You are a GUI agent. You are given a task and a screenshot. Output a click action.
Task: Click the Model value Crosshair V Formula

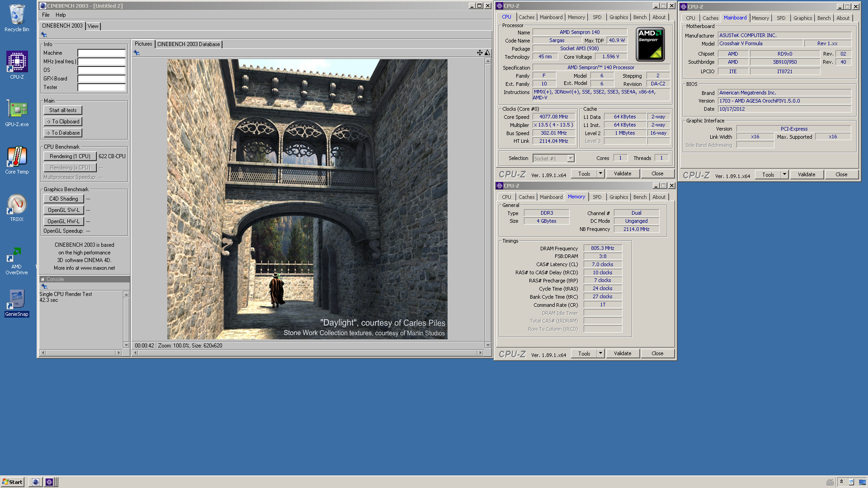[760, 43]
